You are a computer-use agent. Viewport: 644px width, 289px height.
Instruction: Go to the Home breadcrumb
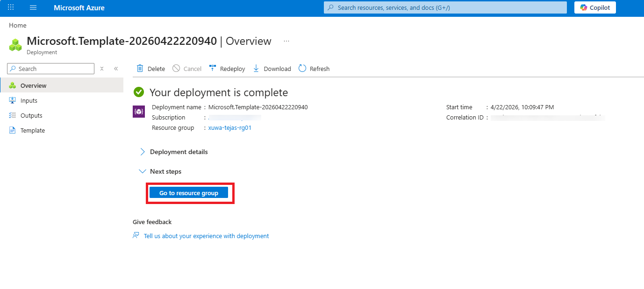(x=18, y=25)
